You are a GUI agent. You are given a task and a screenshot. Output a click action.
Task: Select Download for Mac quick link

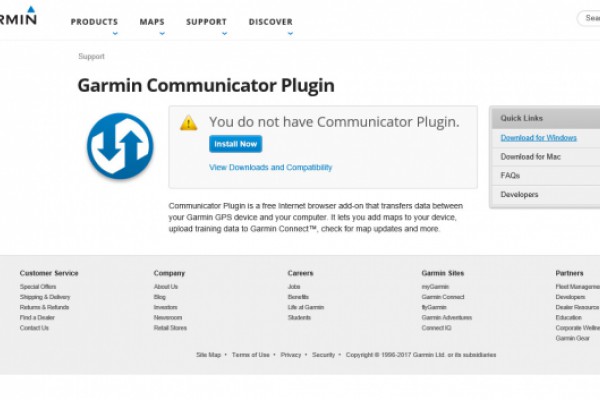[x=530, y=157]
